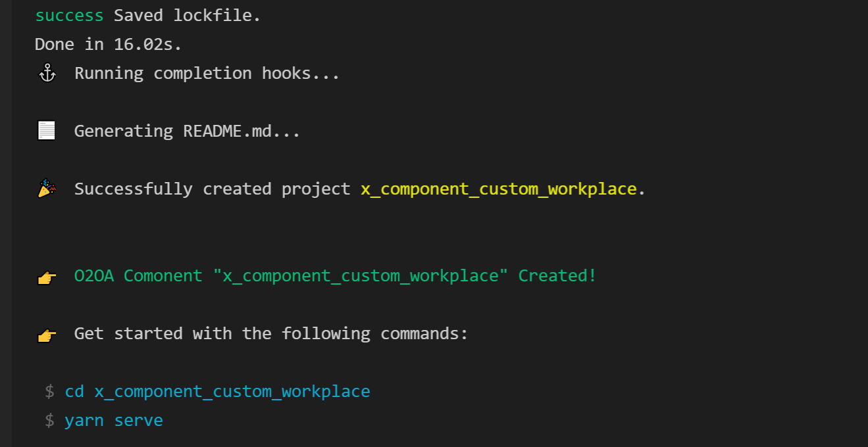Click the blue 'yarn serve' command
868x447 pixels.
(x=113, y=421)
